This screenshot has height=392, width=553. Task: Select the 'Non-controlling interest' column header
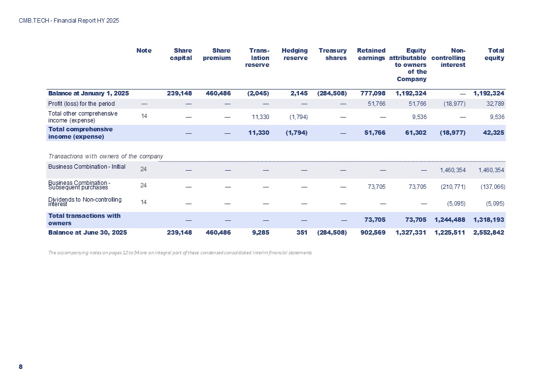click(x=448, y=58)
